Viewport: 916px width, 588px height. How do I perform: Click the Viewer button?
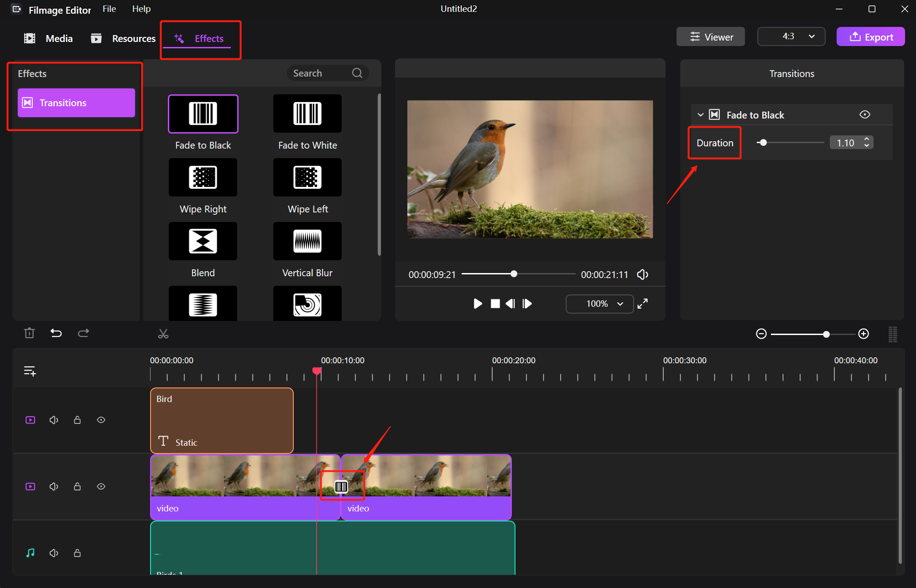(x=710, y=37)
